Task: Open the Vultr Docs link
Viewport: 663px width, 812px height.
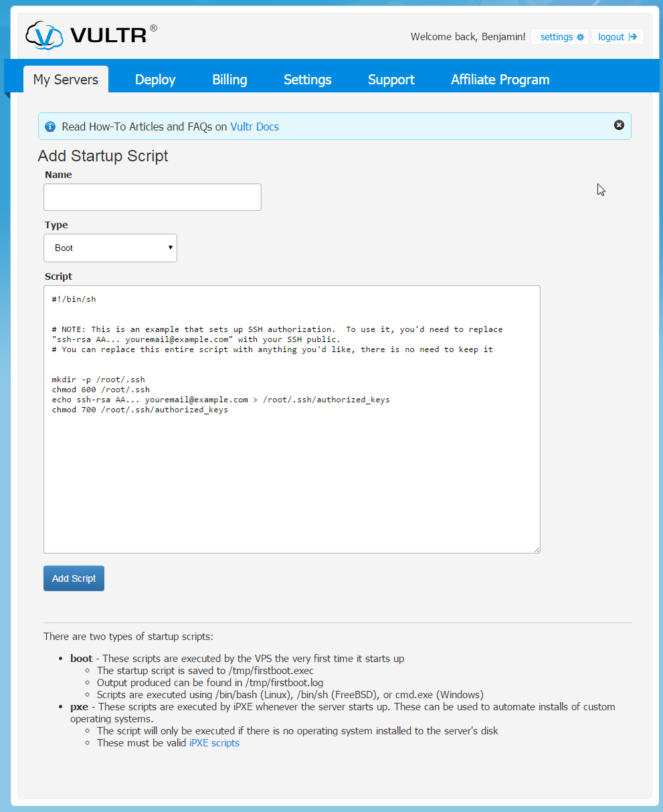Action: (x=254, y=126)
